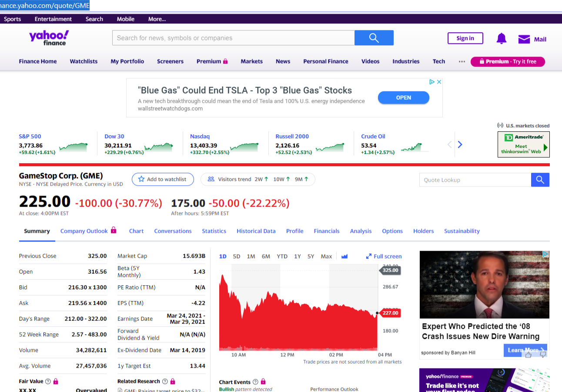
Task: Open Markets in navigation
Action: click(x=252, y=61)
